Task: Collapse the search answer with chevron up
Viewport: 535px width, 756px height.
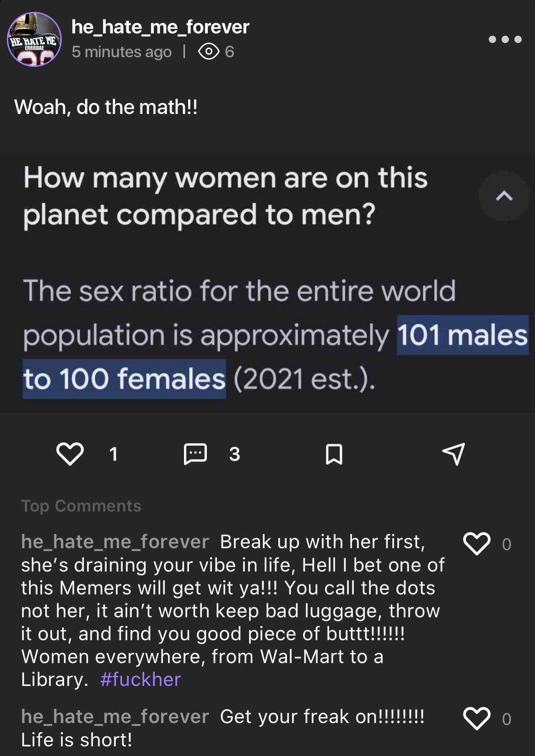Action: click(504, 196)
